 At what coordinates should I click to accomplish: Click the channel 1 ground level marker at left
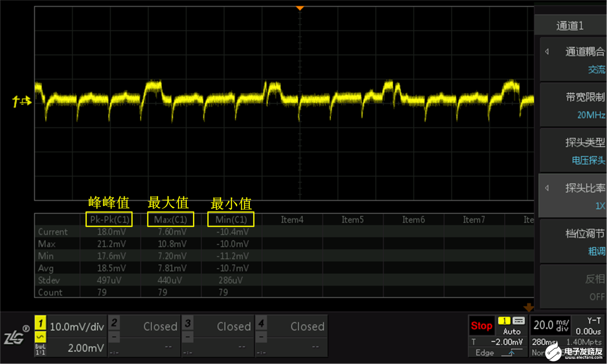[x=22, y=101]
